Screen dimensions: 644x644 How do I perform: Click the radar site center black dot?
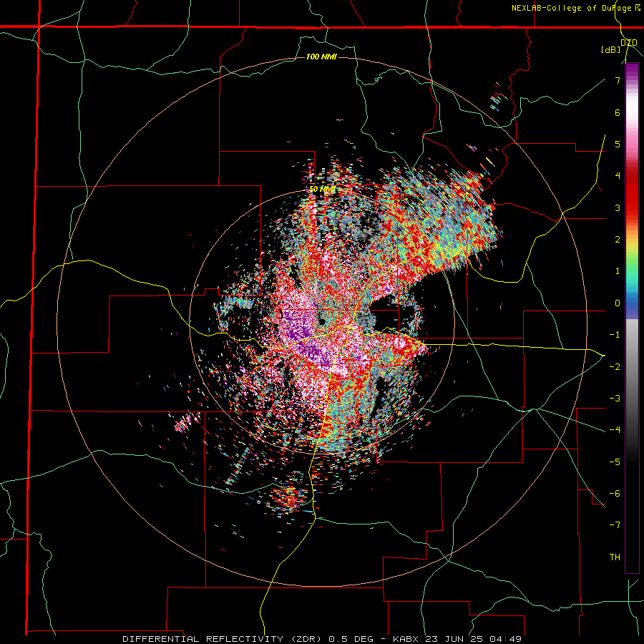pyautogui.click(x=323, y=322)
